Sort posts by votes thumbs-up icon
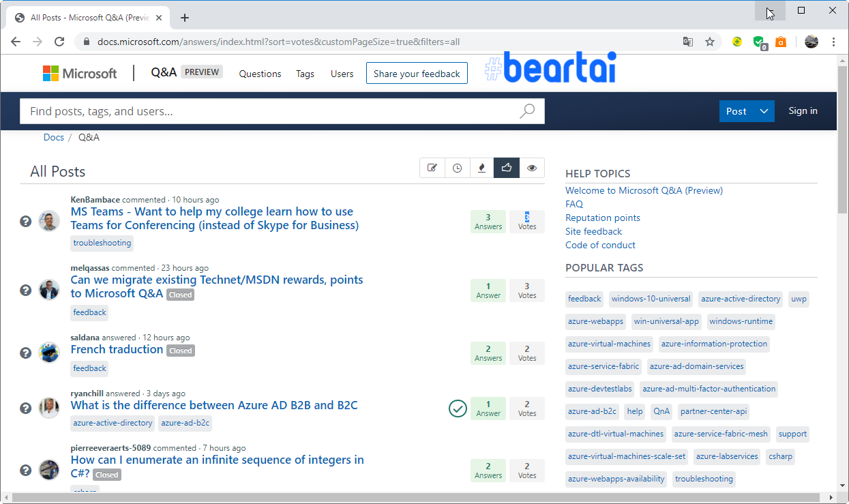This screenshot has width=849, height=504. (507, 168)
